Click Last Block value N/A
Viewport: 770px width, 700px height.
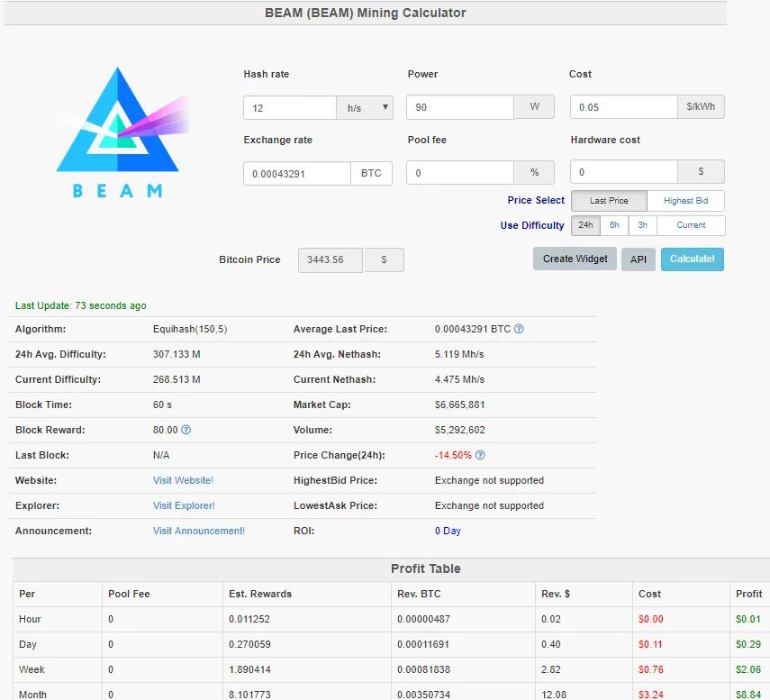click(x=161, y=455)
